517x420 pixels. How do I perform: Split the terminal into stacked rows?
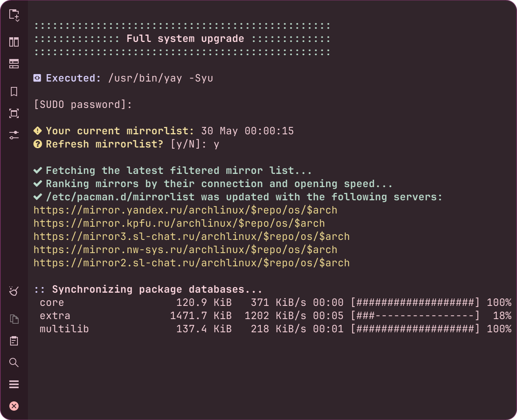tap(14, 64)
